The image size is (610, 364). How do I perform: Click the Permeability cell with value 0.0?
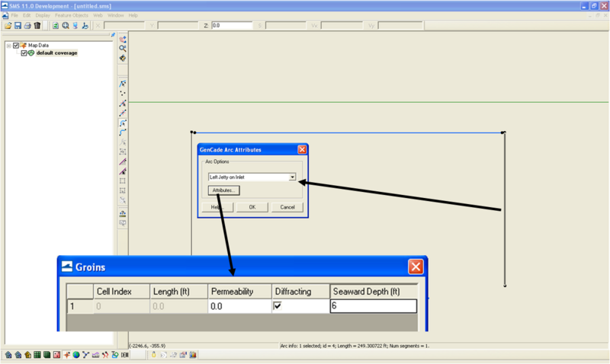(239, 306)
